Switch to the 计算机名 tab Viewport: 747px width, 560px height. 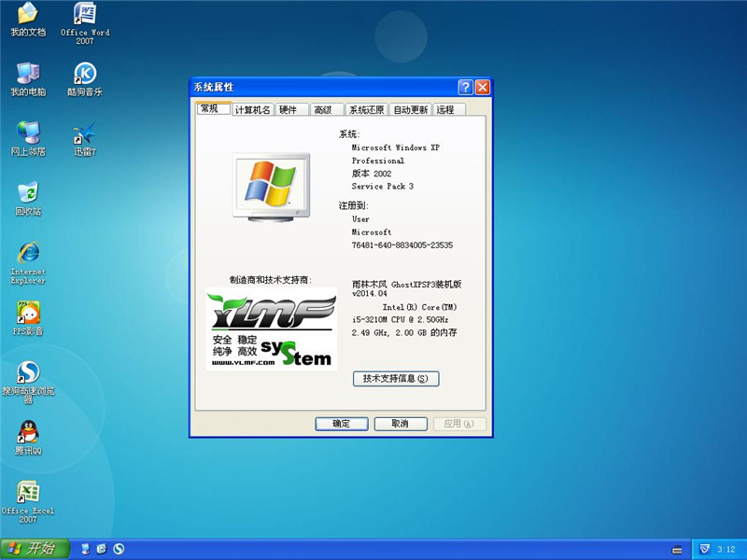[252, 109]
